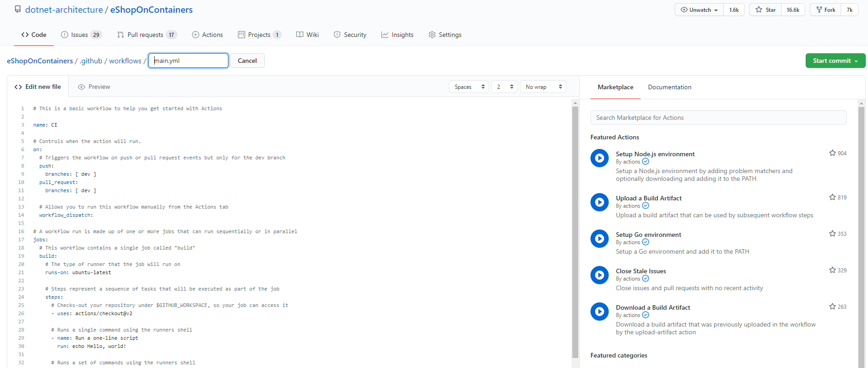Click the 'workflow_dispatch:' line in editor
The width and height of the screenshot is (868, 368).
point(66,215)
